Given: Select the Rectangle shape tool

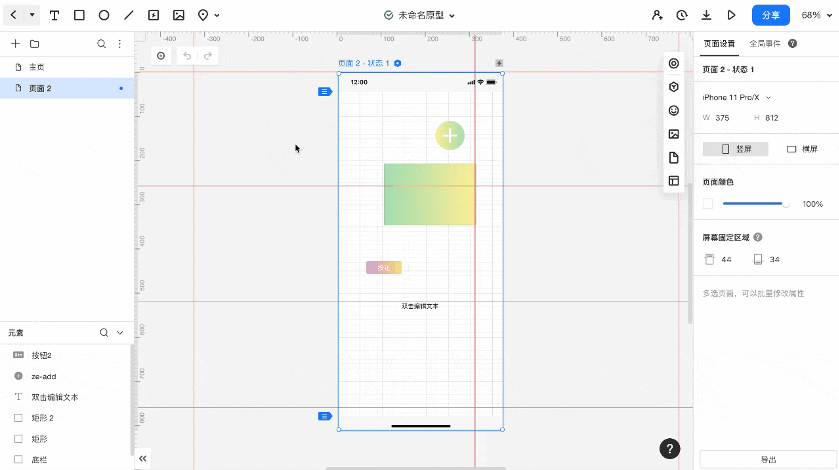Looking at the screenshot, I should [79, 16].
